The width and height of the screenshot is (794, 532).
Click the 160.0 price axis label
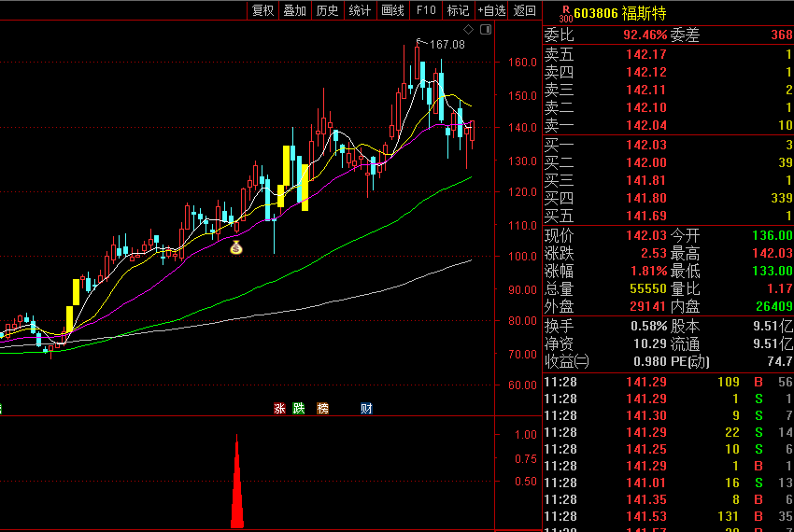coord(522,63)
